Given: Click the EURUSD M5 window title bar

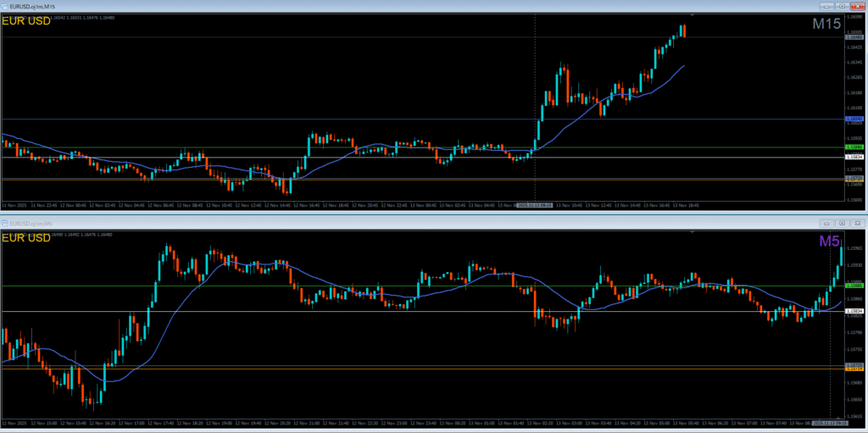Looking at the screenshot, I should pyautogui.click(x=424, y=222).
